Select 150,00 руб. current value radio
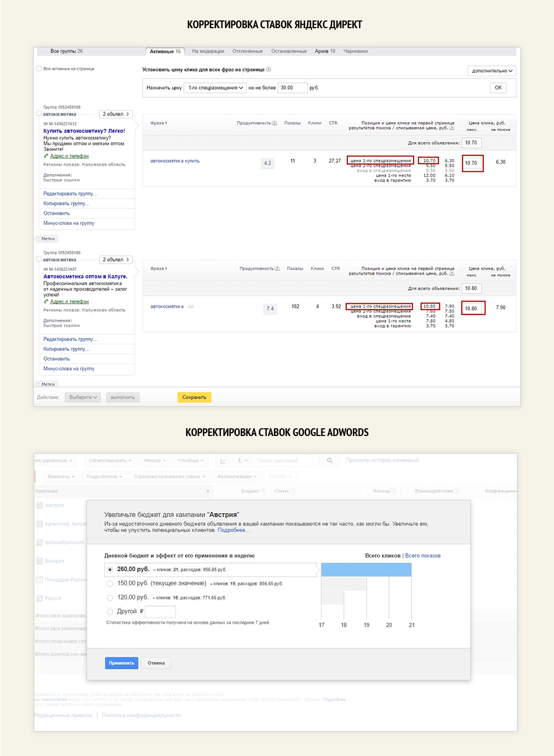 point(110,584)
